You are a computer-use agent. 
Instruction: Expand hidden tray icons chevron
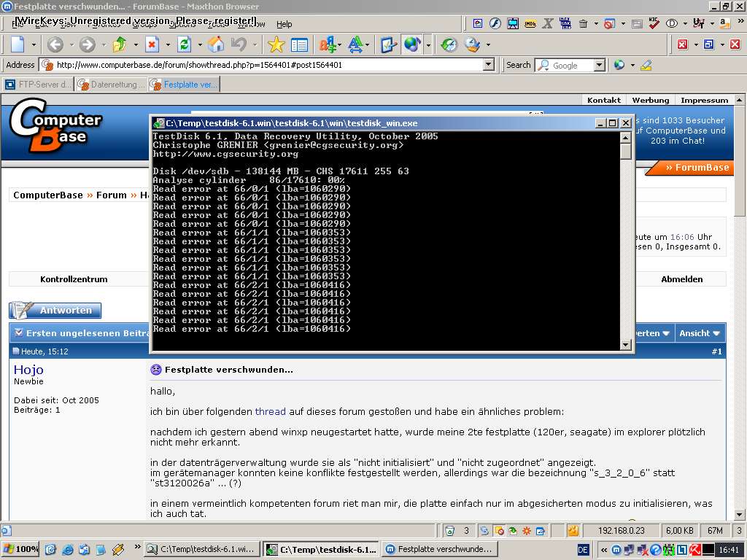(x=603, y=550)
